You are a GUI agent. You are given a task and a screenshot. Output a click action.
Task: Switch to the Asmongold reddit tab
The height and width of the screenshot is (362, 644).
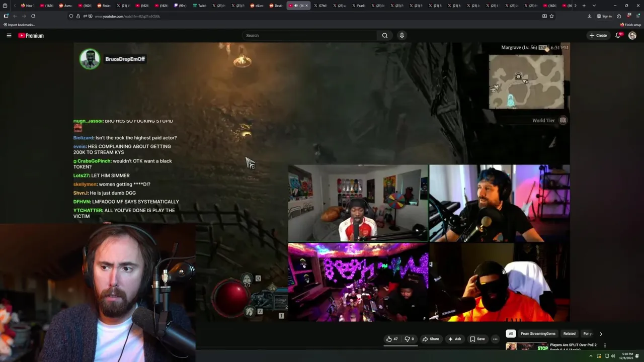tap(65, 6)
